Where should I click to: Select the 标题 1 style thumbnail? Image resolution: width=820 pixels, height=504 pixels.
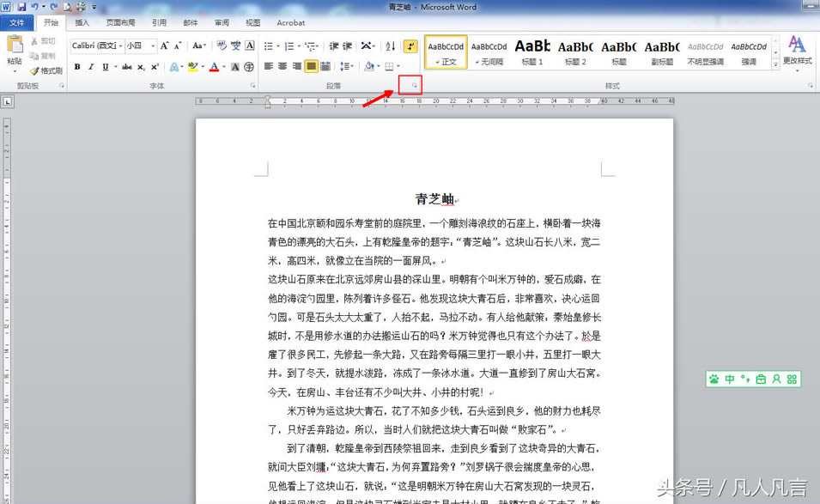532,52
